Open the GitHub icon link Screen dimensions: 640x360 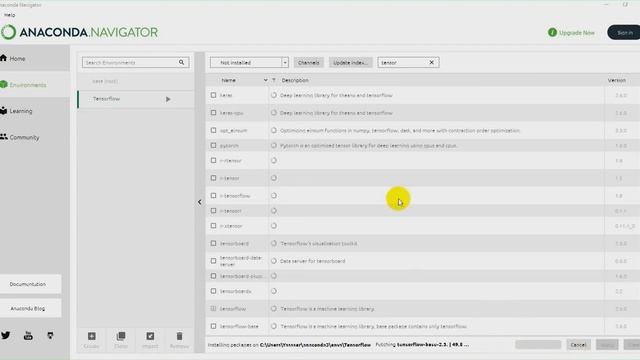pos(50,336)
